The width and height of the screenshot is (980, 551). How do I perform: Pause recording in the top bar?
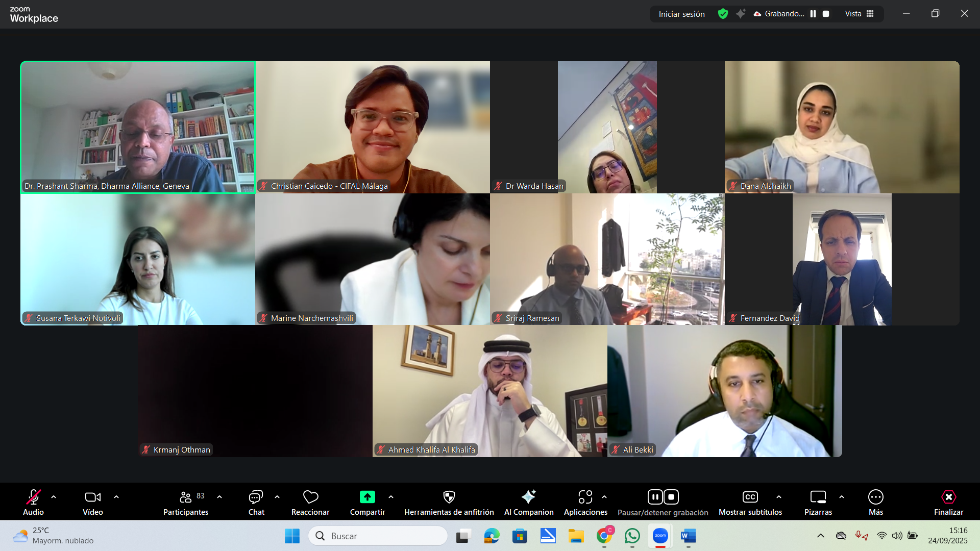(x=813, y=14)
